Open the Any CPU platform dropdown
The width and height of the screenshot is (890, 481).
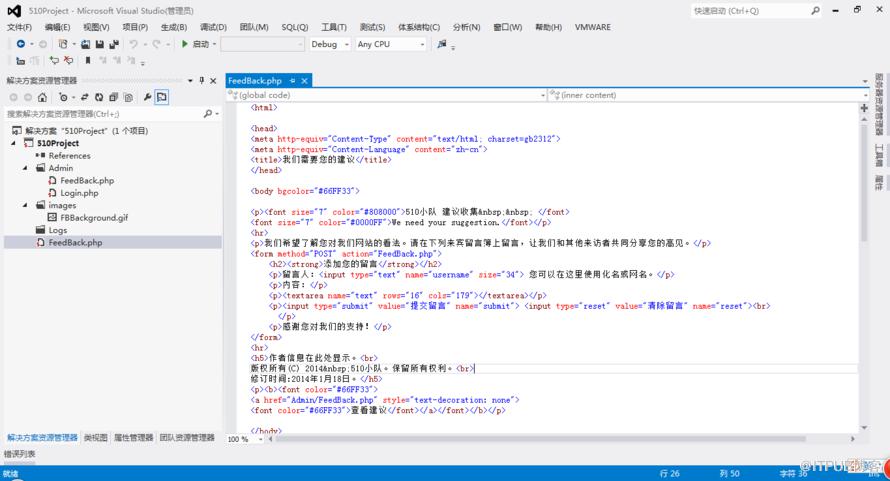pyautogui.click(x=422, y=44)
